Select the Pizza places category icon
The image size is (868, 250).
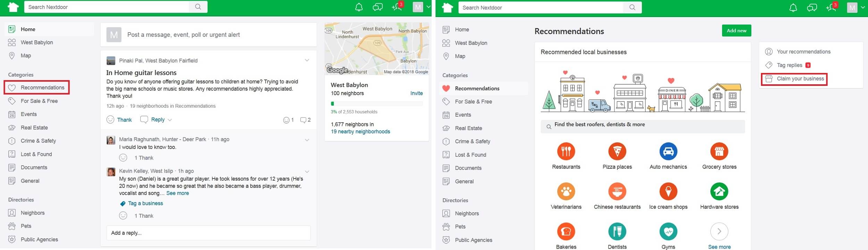[617, 151]
